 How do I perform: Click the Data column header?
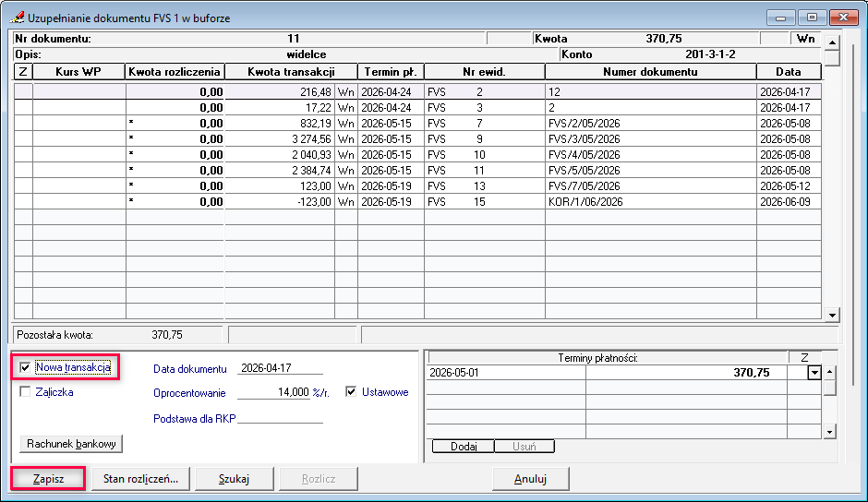click(789, 71)
